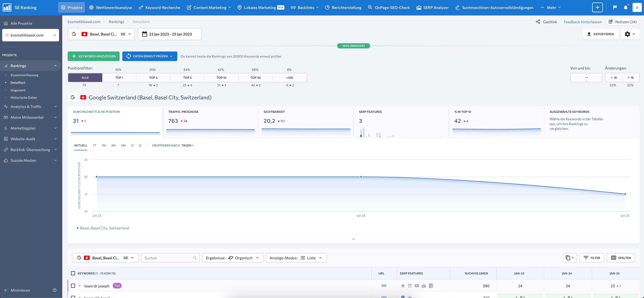644x298 pixels.
Task: Click the Feedback hinterlassen link
Action: tap(582, 22)
